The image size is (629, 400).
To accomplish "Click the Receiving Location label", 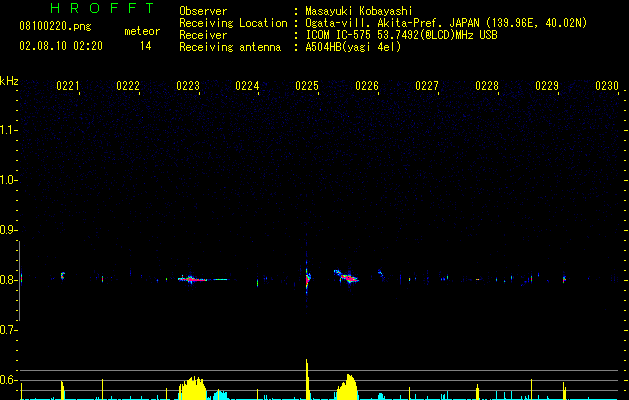I will [233, 23].
